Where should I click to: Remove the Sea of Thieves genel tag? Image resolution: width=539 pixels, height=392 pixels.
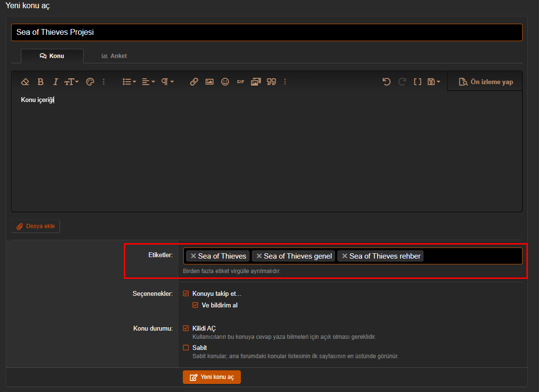click(x=259, y=256)
